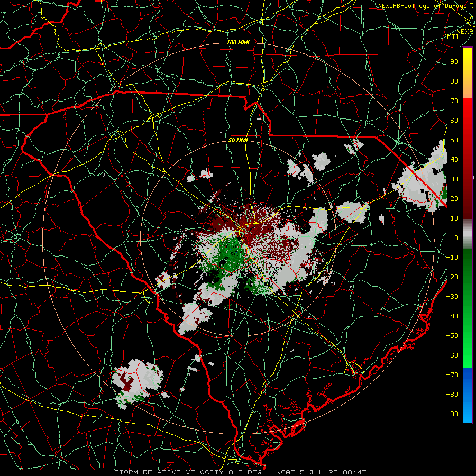Viewport: 476px width, 476px height.
Task: Click the 0 label on velocity scale
Action: [456, 238]
